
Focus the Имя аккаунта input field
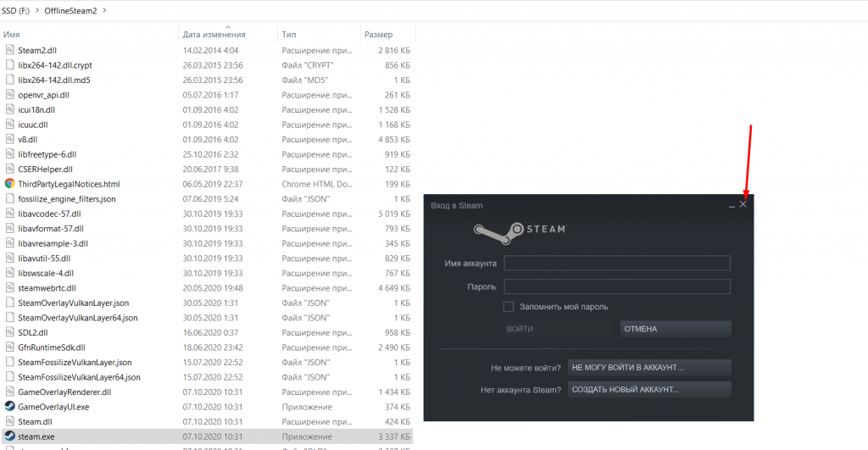click(x=617, y=264)
